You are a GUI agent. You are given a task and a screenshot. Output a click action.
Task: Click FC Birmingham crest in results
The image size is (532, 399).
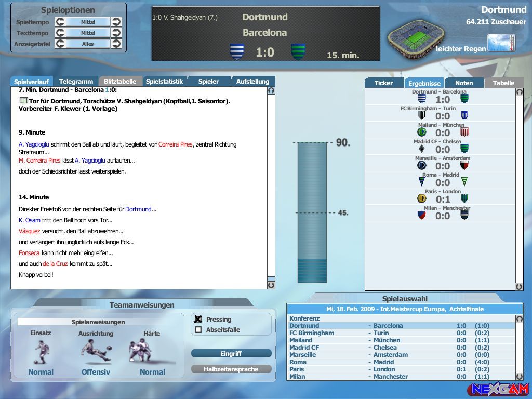pyautogui.click(x=421, y=116)
